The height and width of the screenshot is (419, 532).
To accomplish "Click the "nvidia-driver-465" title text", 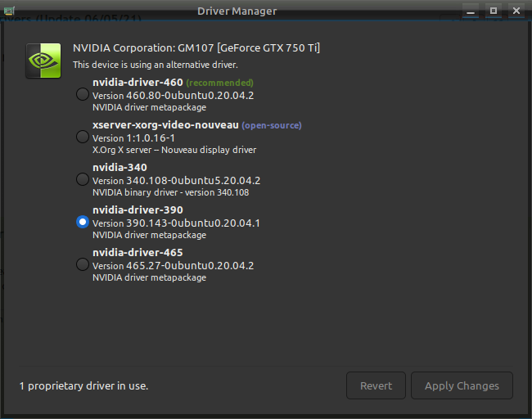I will (x=138, y=253).
